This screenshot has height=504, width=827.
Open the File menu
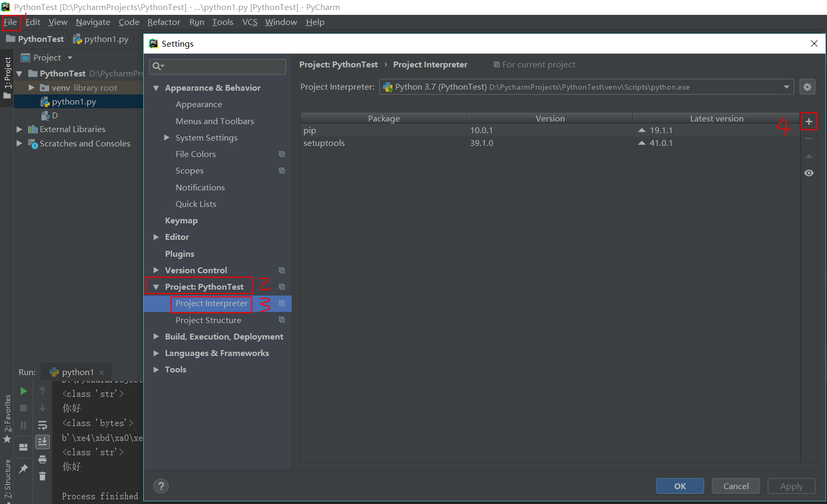coord(10,22)
